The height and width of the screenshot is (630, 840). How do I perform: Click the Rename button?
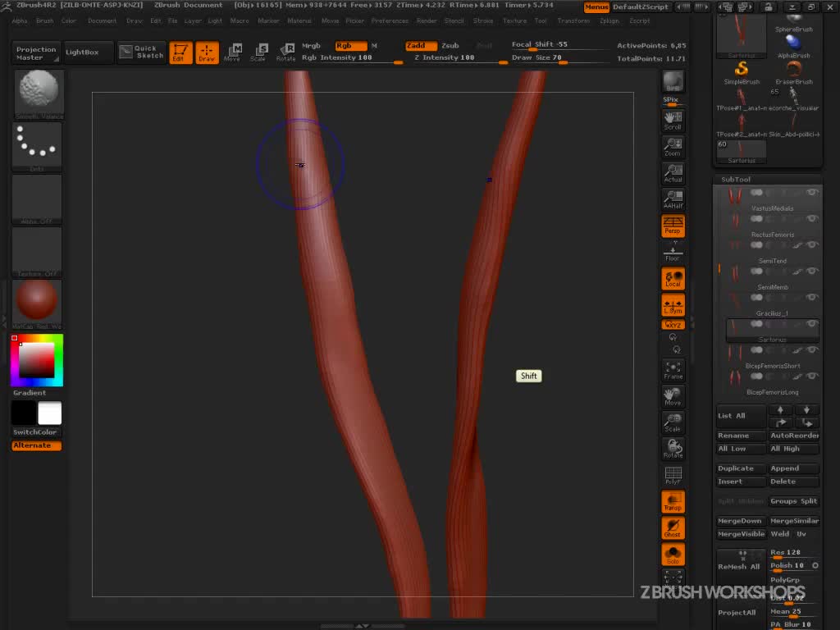[x=741, y=436]
